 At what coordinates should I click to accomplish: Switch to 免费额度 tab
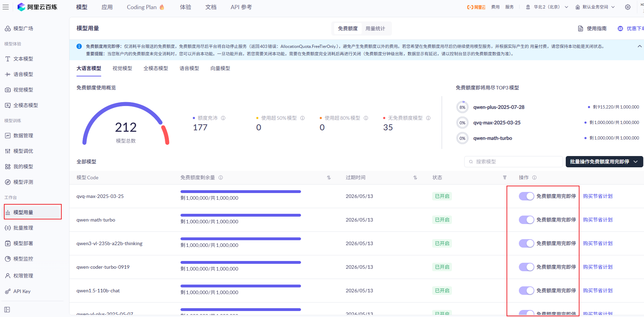tap(348, 29)
